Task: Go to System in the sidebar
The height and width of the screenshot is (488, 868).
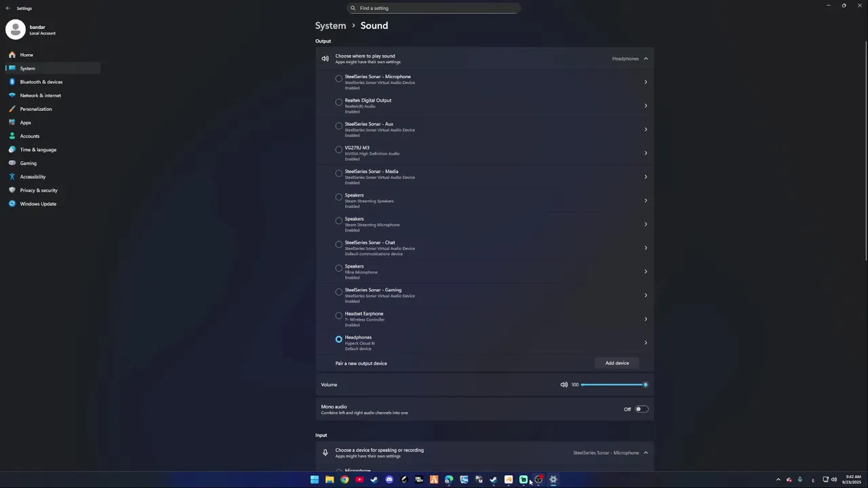Action: point(52,68)
